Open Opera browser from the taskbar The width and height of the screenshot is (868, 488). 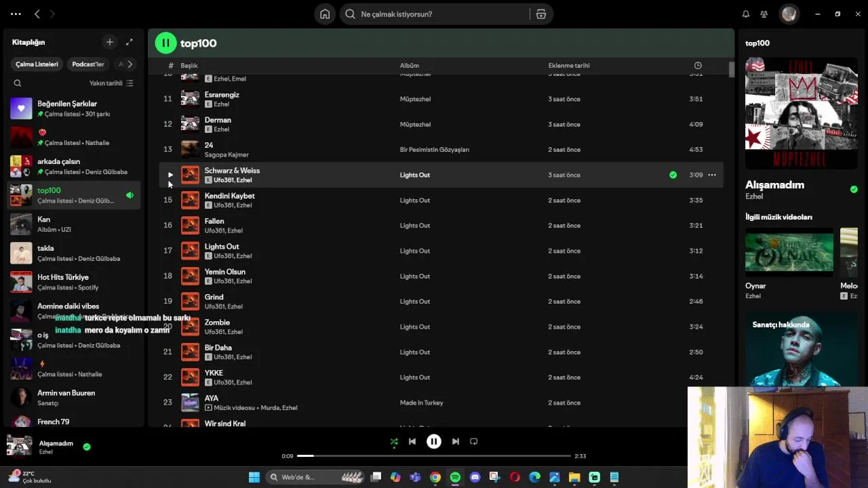[515, 477]
